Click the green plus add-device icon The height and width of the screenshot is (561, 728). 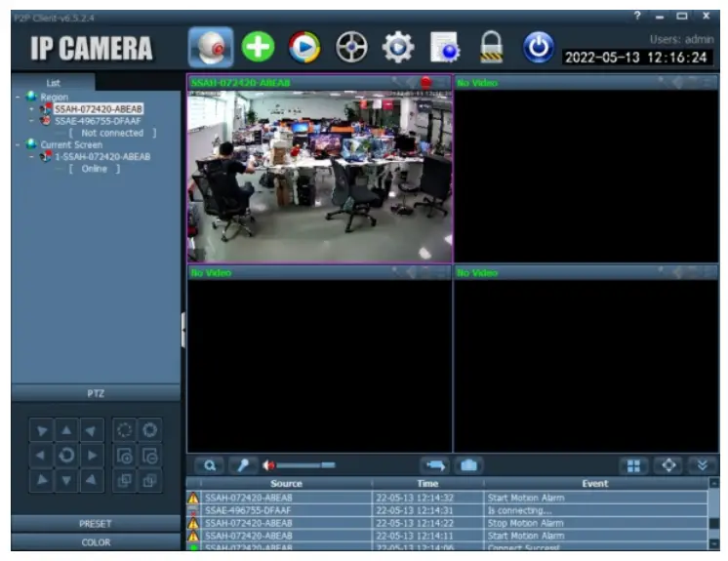click(259, 47)
